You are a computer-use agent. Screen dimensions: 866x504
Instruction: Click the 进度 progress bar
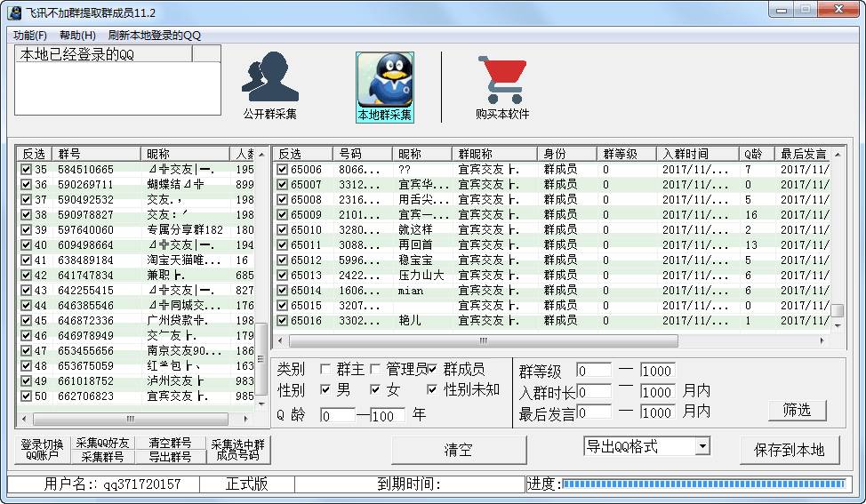tap(703, 484)
